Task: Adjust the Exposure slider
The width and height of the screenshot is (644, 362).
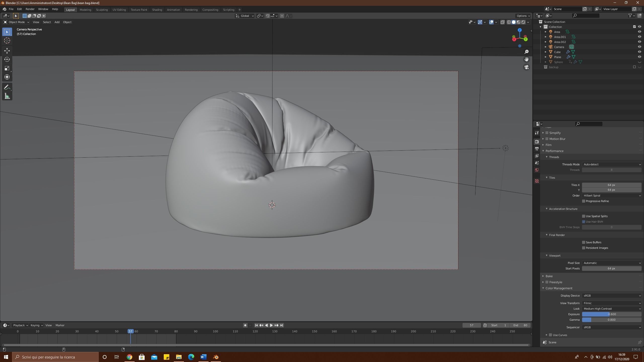Action: coord(612,314)
